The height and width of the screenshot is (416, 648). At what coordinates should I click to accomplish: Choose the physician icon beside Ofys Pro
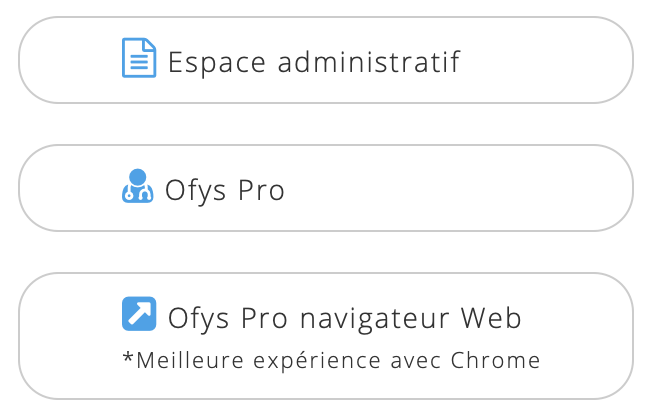tap(138, 186)
